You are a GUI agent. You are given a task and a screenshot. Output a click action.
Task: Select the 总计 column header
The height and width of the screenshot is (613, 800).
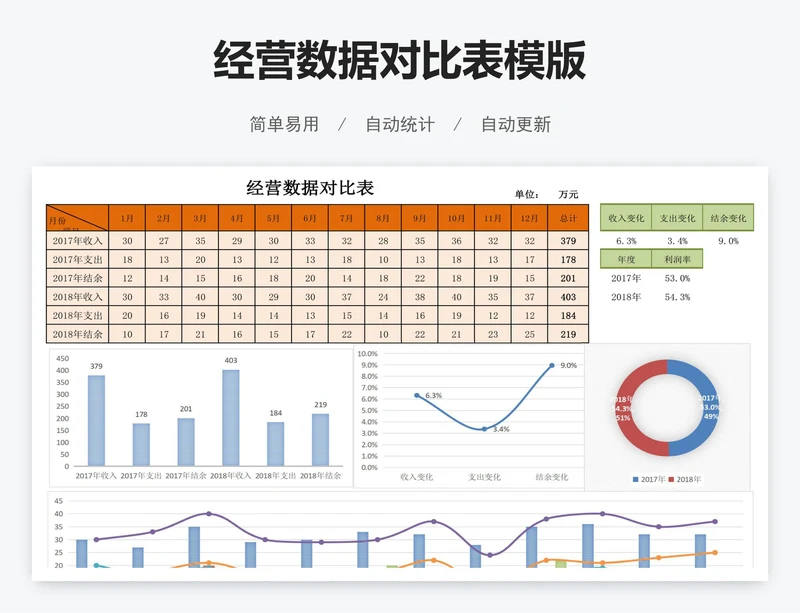tap(568, 218)
